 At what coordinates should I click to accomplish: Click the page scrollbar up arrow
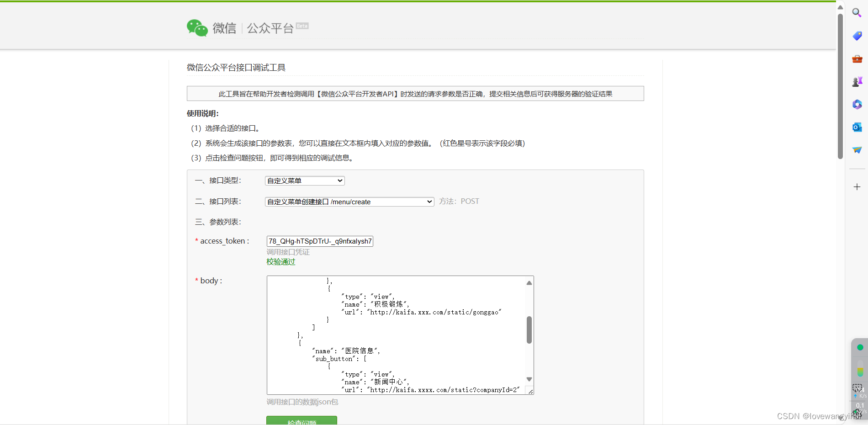click(840, 7)
